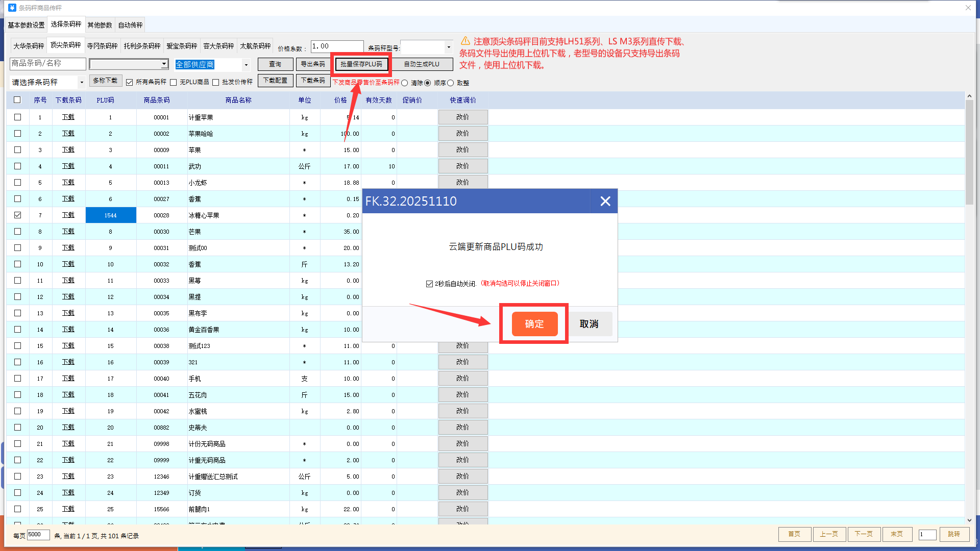Click the 批量保存PLU码 button

point(361,64)
